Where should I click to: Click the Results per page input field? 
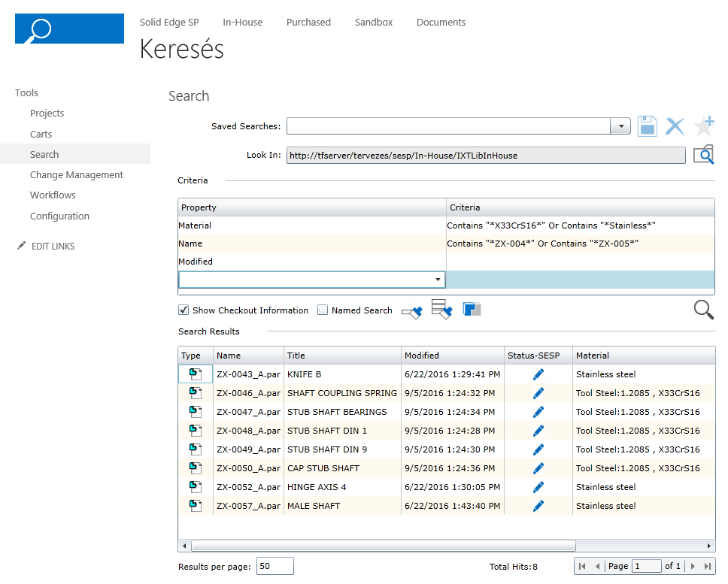[275, 566]
